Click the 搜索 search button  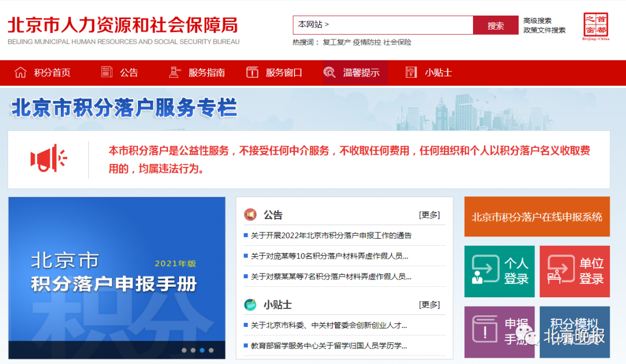coord(495,25)
